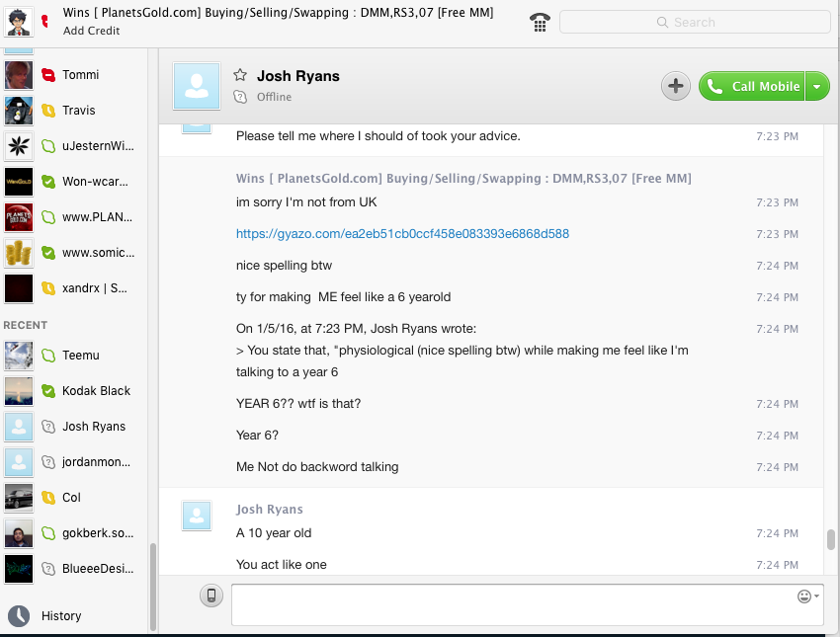
Task: Click Won-wcar's green online check icon
Action: click(48, 182)
